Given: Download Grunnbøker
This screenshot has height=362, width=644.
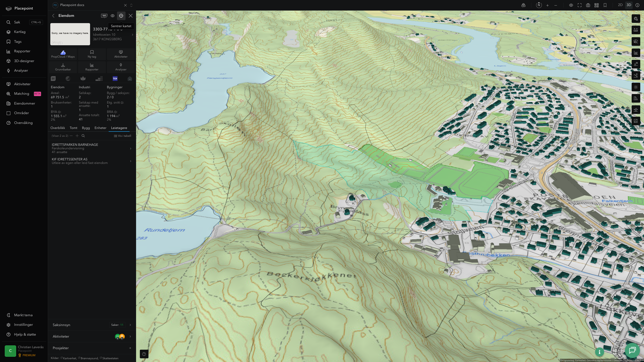Looking at the screenshot, I should (x=63, y=67).
